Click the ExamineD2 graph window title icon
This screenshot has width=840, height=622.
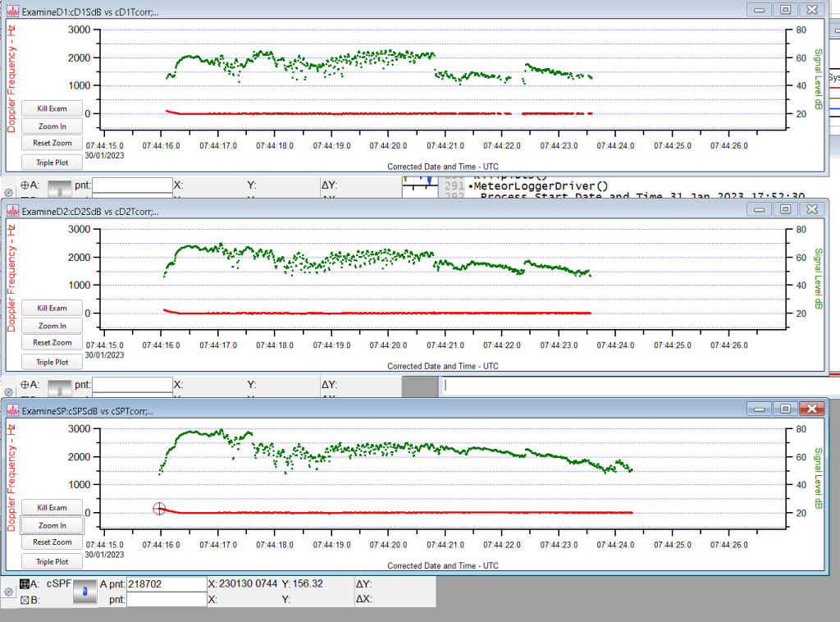(x=13, y=211)
